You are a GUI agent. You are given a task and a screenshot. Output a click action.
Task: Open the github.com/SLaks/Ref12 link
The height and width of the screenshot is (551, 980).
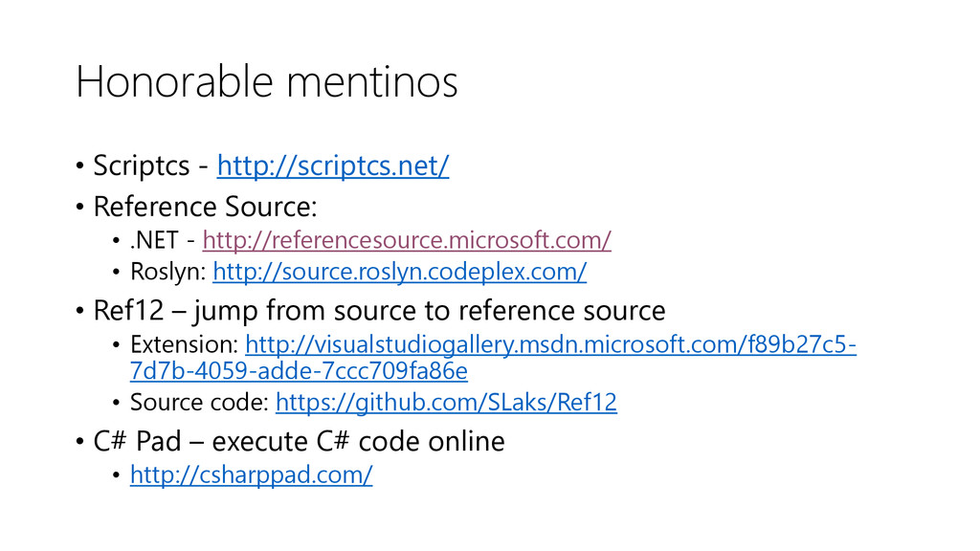coord(446,402)
